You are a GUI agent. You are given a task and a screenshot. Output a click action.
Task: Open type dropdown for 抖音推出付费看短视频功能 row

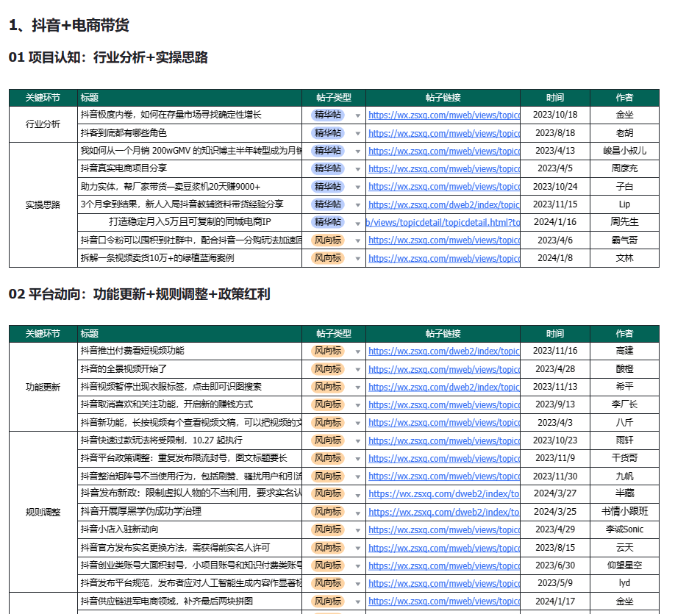[357, 352]
